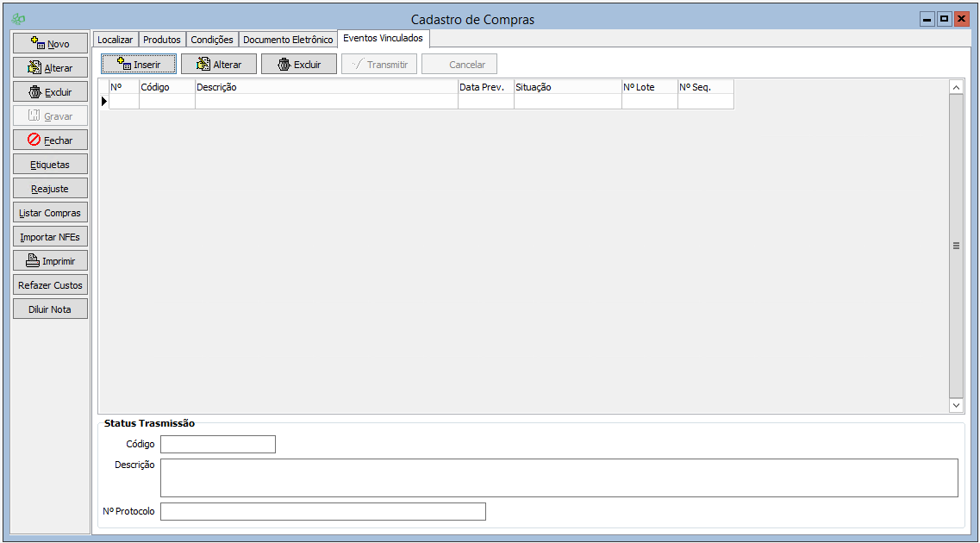Focus the Nº Protocolo text field
Screen dimensions: 980x543
[x=322, y=511]
